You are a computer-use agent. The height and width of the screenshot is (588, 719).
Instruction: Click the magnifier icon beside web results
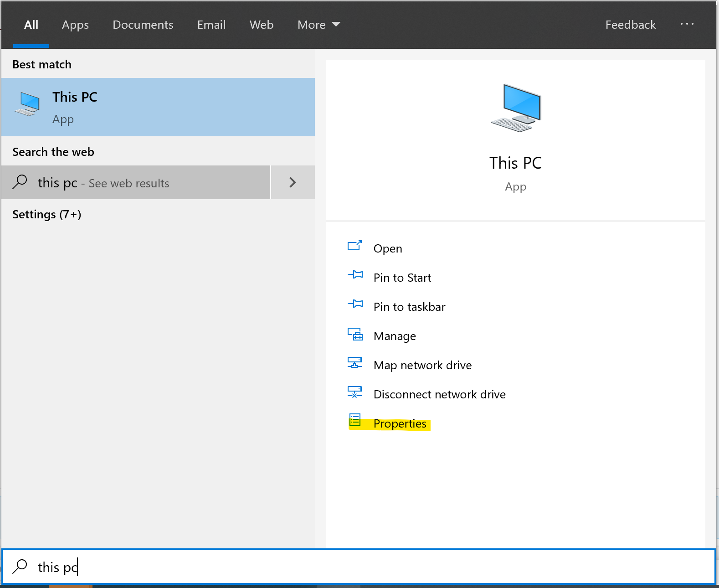coord(20,182)
